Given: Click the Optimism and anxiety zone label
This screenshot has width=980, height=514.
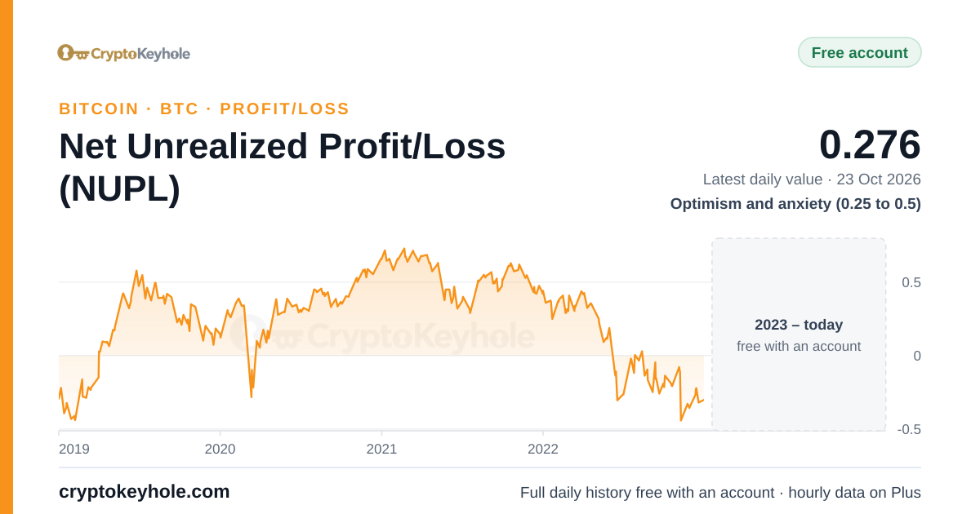Looking at the screenshot, I should (795, 204).
